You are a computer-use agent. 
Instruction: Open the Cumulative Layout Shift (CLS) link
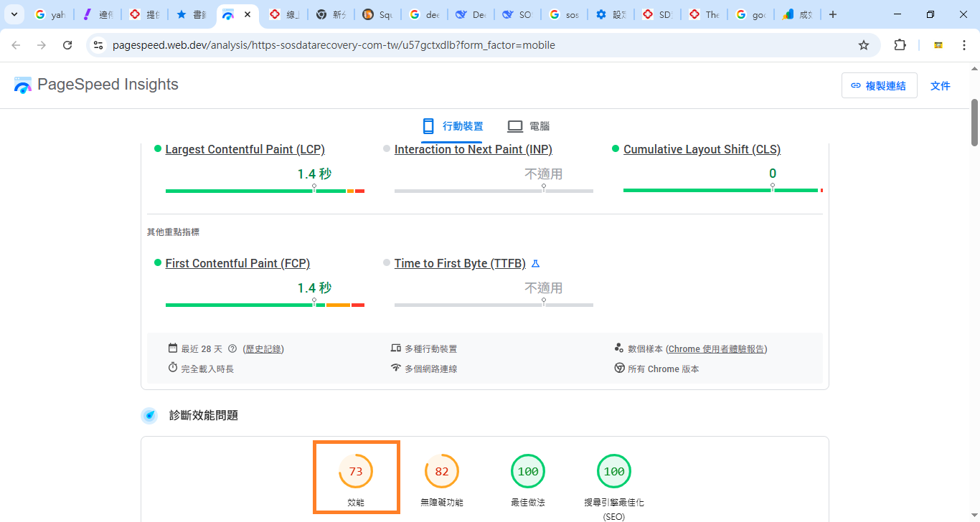[702, 149]
